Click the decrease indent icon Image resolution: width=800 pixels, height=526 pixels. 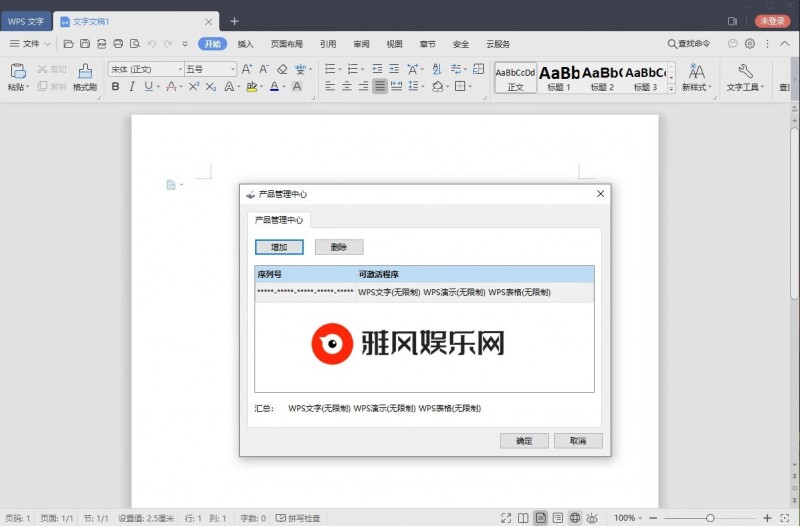tap(377, 69)
